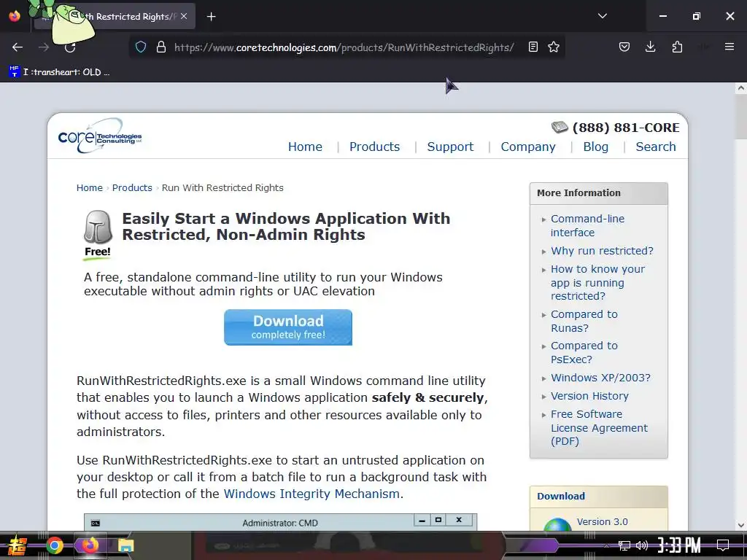The image size is (747, 560).
Task: Open a new tab with plus button
Action: coord(211,17)
